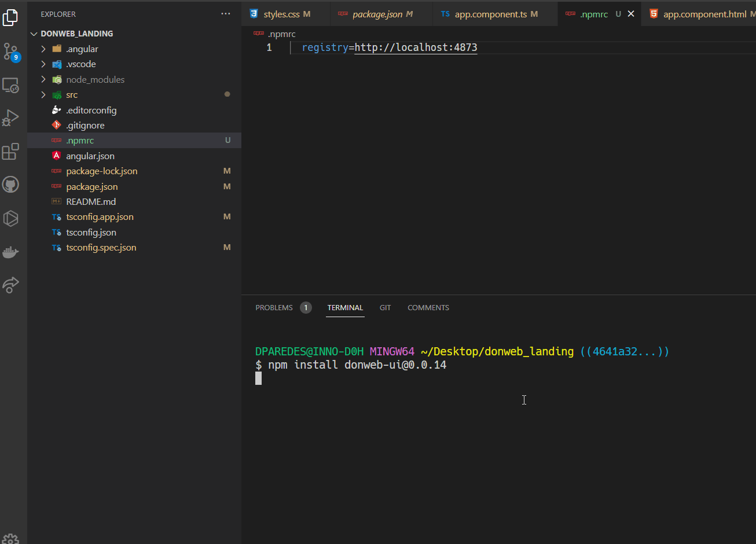
Task: Open Manage settings gear icon
Action: [11, 538]
